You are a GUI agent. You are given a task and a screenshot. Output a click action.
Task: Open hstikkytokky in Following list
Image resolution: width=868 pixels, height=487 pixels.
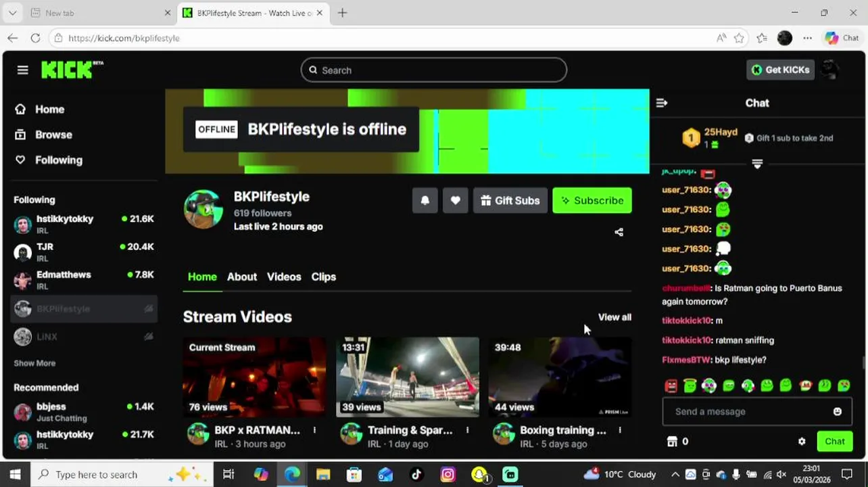tap(84, 224)
